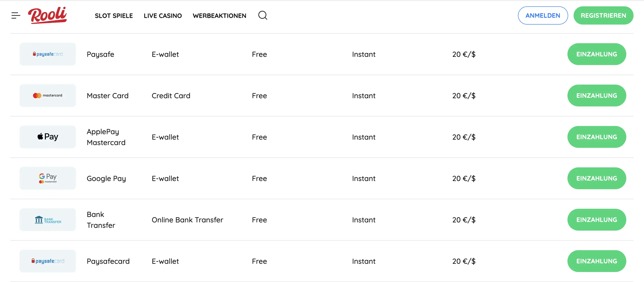
Task: Click the first paysafecard logo in the Paysafe row
Action: 47,54
